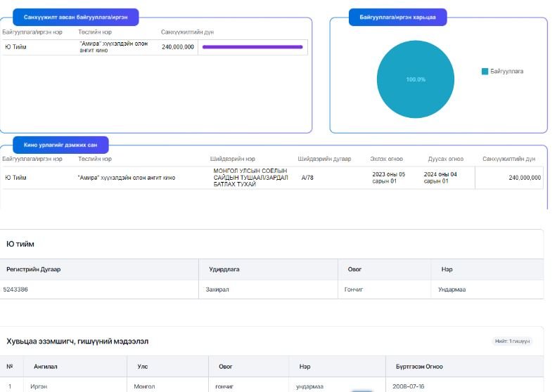
Task: Click the Нийт: 1 гишүүн badge
Action: [x=513, y=341]
